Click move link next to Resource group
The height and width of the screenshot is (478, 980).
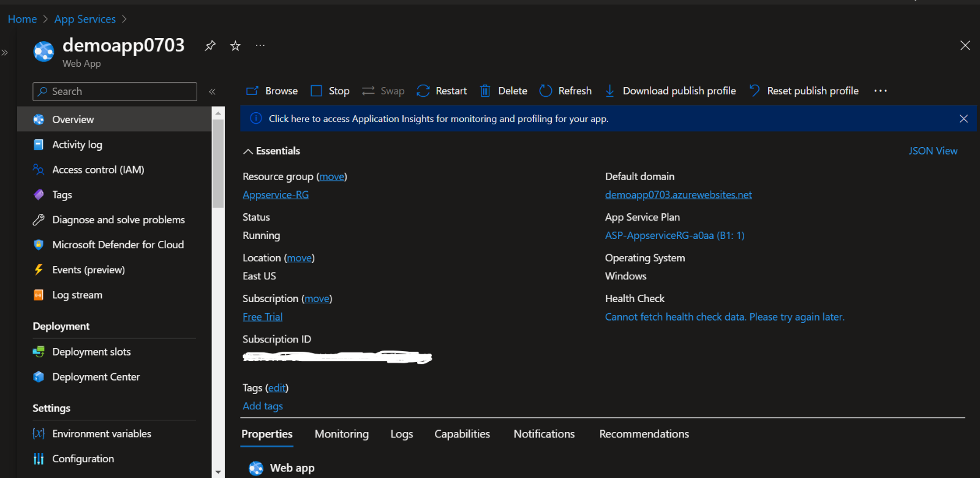click(332, 176)
